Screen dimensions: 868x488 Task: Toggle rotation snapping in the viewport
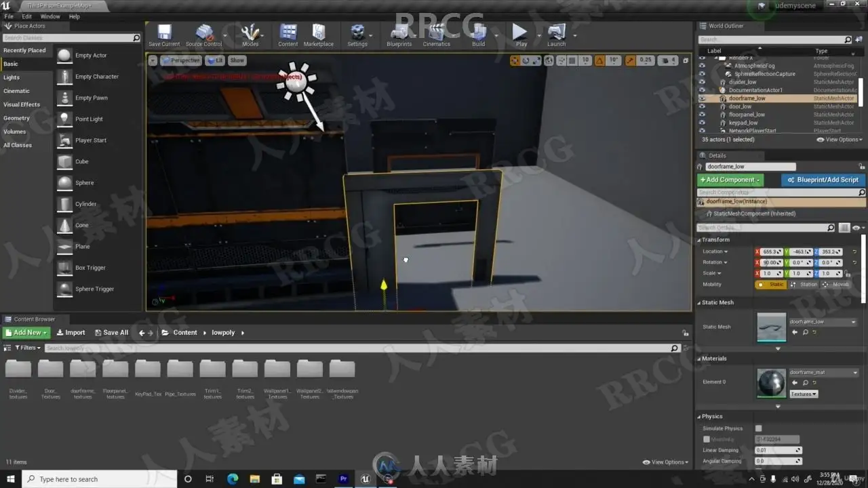coord(598,60)
